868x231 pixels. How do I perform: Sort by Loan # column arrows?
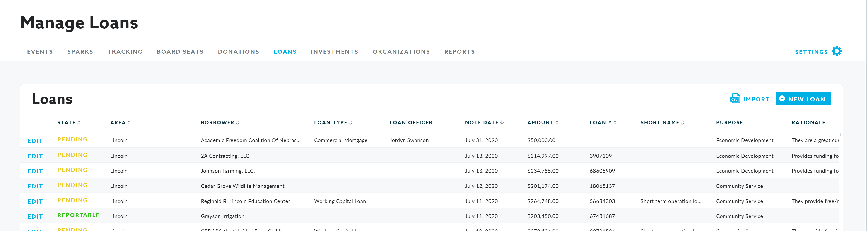click(x=615, y=123)
